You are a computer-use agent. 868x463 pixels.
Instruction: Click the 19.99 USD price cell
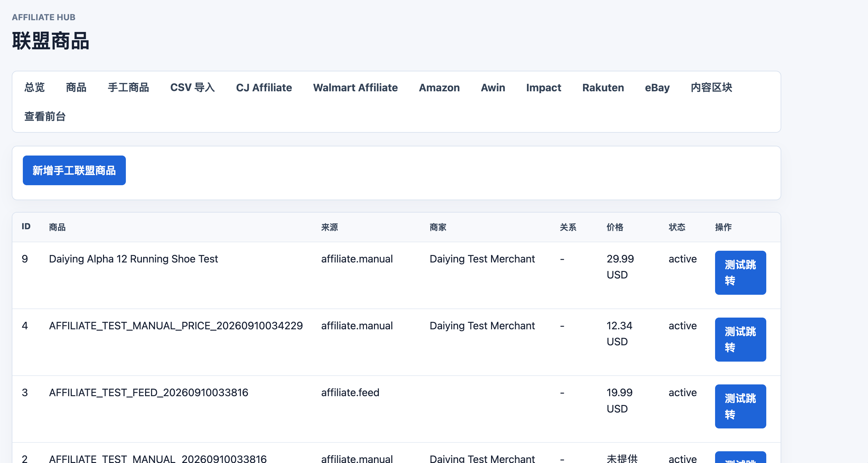[619, 400]
